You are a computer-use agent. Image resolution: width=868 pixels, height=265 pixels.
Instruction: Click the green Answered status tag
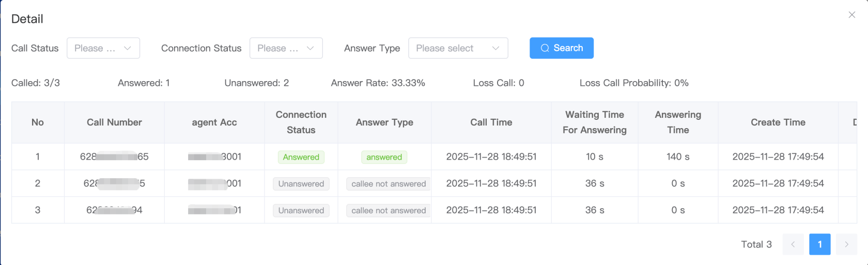coord(301,157)
